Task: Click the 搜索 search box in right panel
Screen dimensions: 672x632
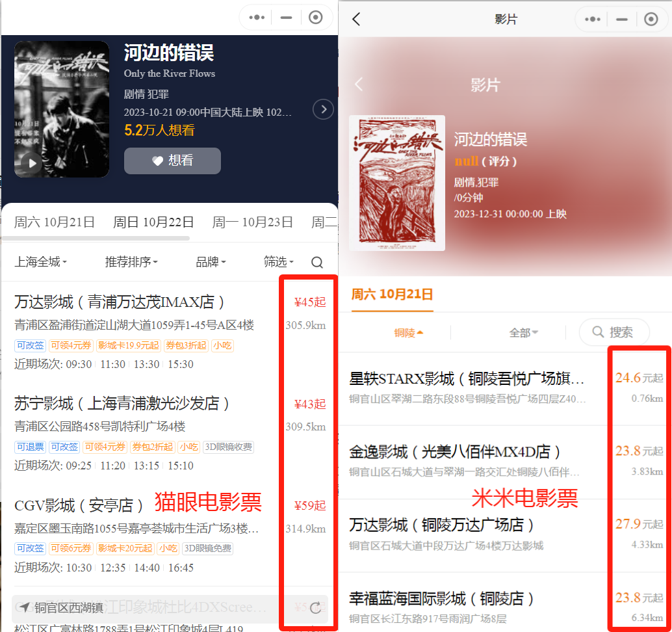Action: [614, 332]
